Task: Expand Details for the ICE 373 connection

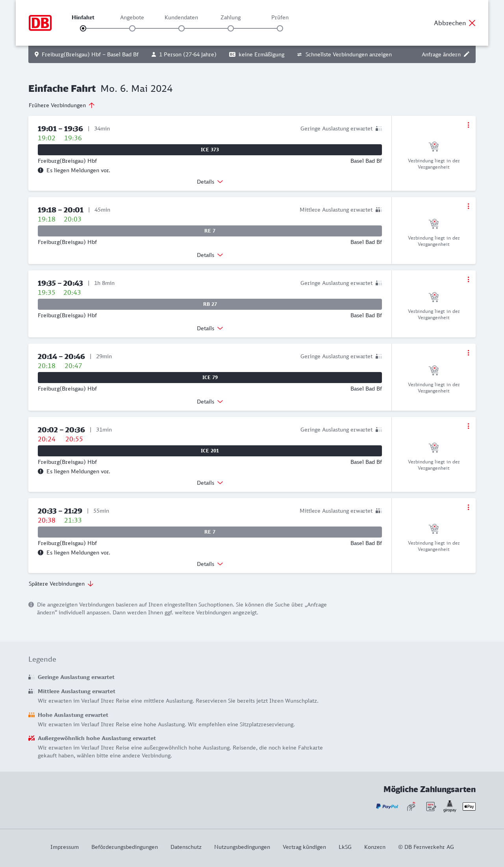Action: pos(210,182)
